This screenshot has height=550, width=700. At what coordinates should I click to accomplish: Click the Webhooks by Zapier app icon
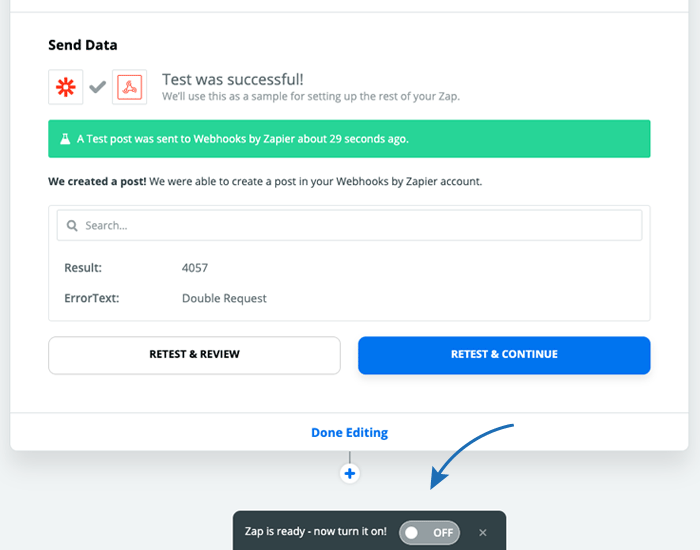[129, 87]
